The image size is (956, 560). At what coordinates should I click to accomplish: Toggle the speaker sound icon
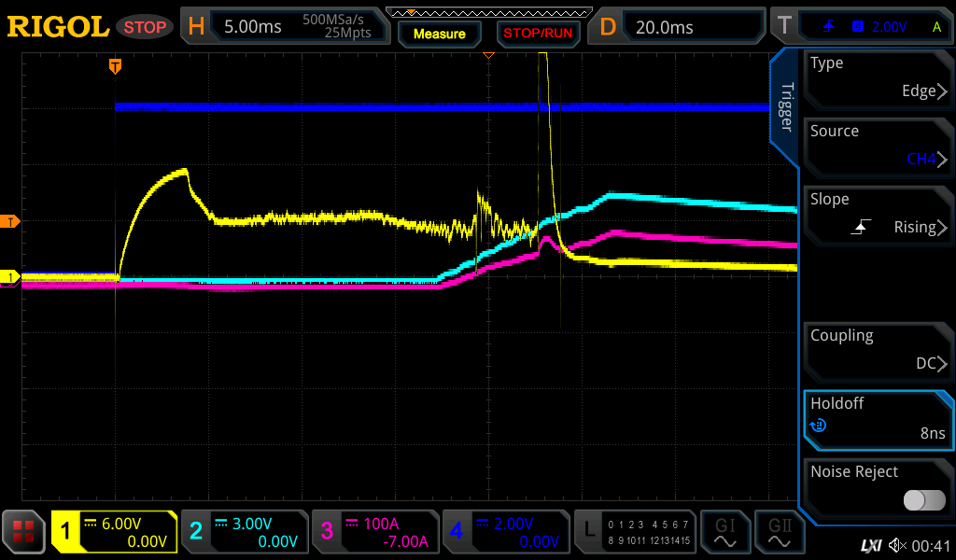pos(897,545)
